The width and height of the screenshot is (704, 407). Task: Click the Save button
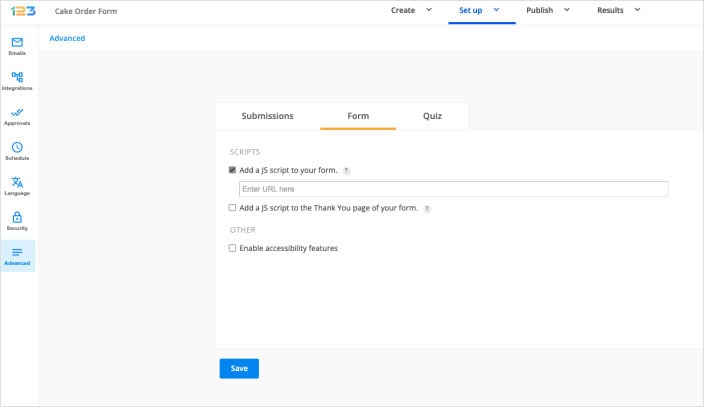(x=239, y=368)
